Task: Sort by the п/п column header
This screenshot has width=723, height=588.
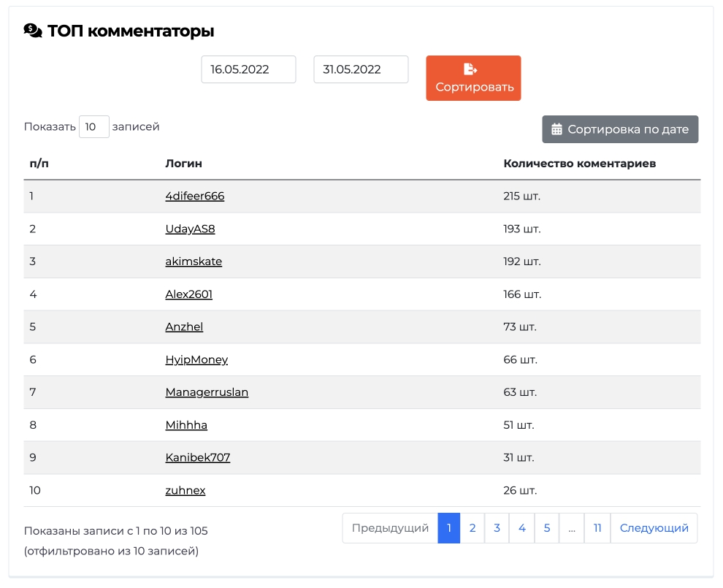Action: (x=39, y=164)
